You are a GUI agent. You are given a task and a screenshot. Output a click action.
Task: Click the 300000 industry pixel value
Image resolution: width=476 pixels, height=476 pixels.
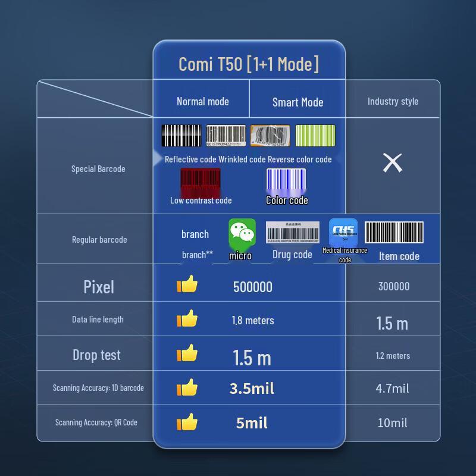pos(394,286)
